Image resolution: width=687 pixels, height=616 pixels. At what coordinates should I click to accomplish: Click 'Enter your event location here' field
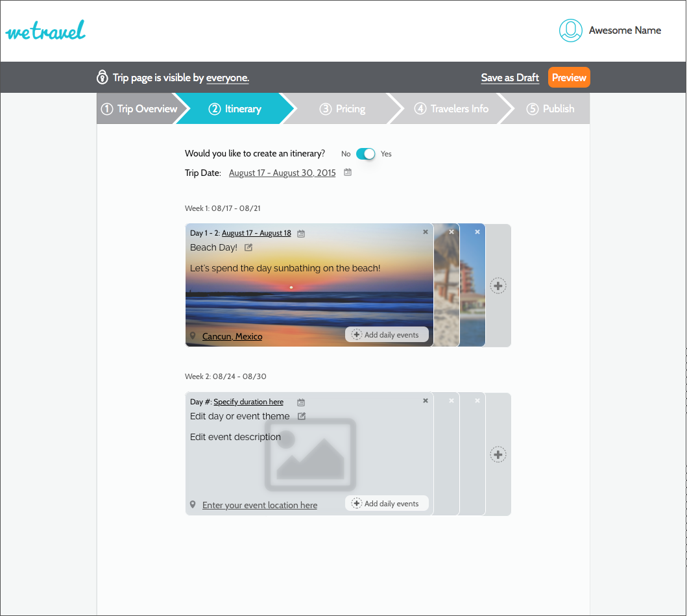point(259,505)
